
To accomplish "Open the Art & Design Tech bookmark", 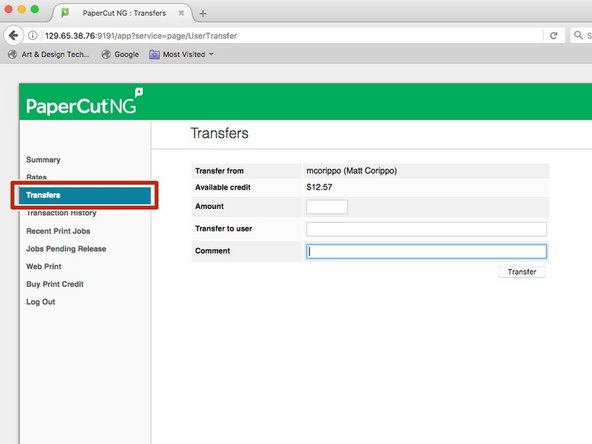I will coord(49,54).
